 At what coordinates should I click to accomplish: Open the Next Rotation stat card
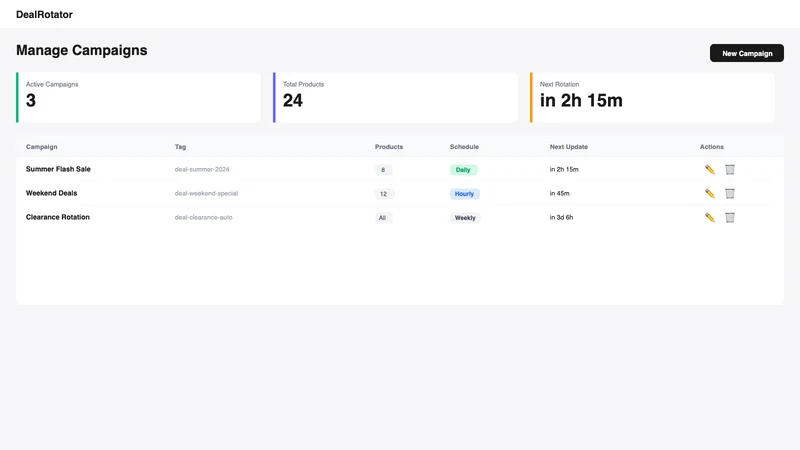(x=653, y=97)
